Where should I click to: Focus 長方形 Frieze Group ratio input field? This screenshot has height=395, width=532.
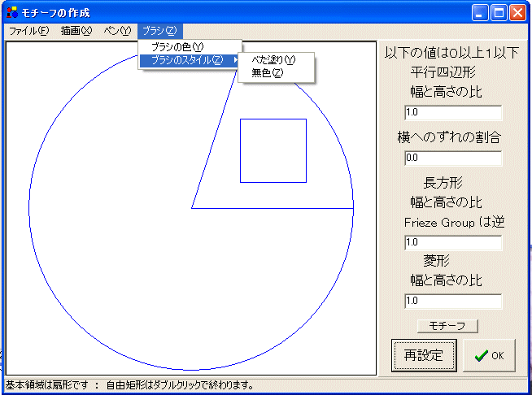click(x=453, y=242)
